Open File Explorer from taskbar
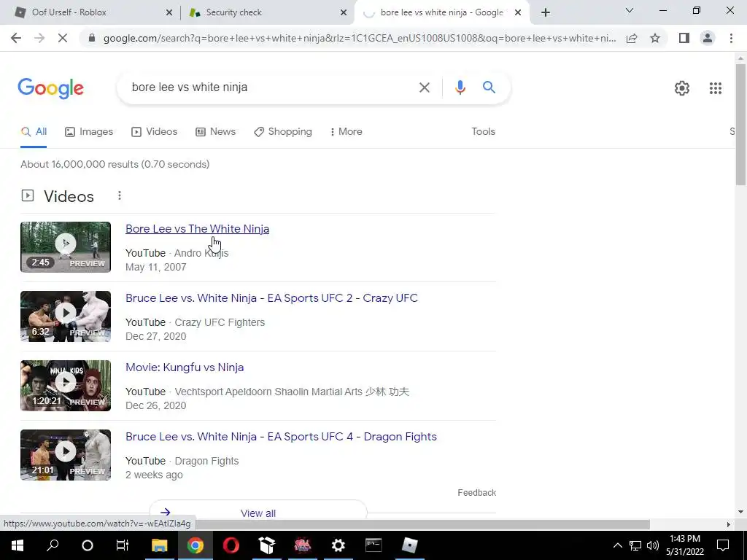 tap(159, 545)
